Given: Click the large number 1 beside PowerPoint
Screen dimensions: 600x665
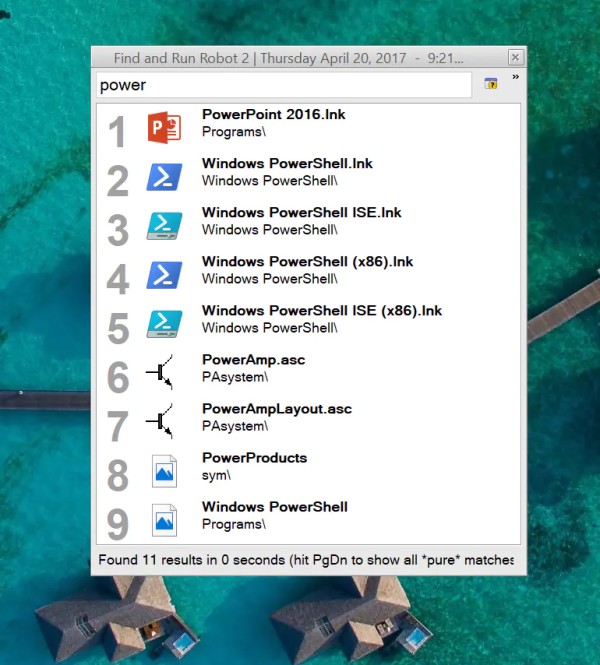Looking at the screenshot, I should [x=117, y=132].
